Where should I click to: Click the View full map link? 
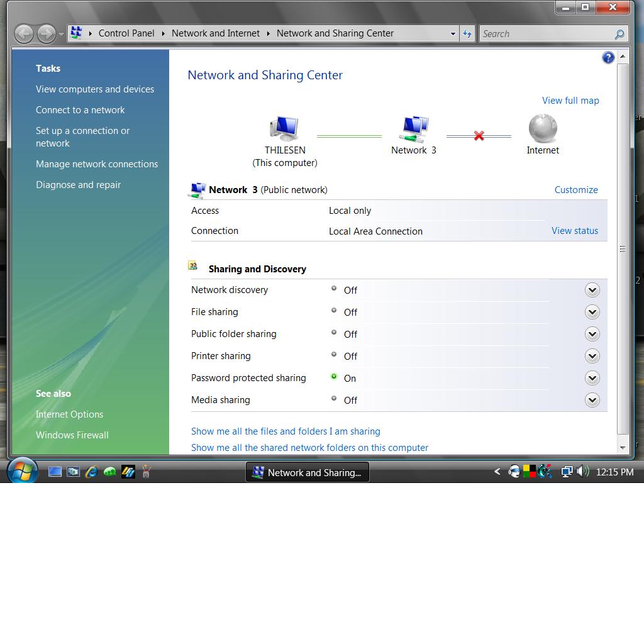[x=570, y=101]
